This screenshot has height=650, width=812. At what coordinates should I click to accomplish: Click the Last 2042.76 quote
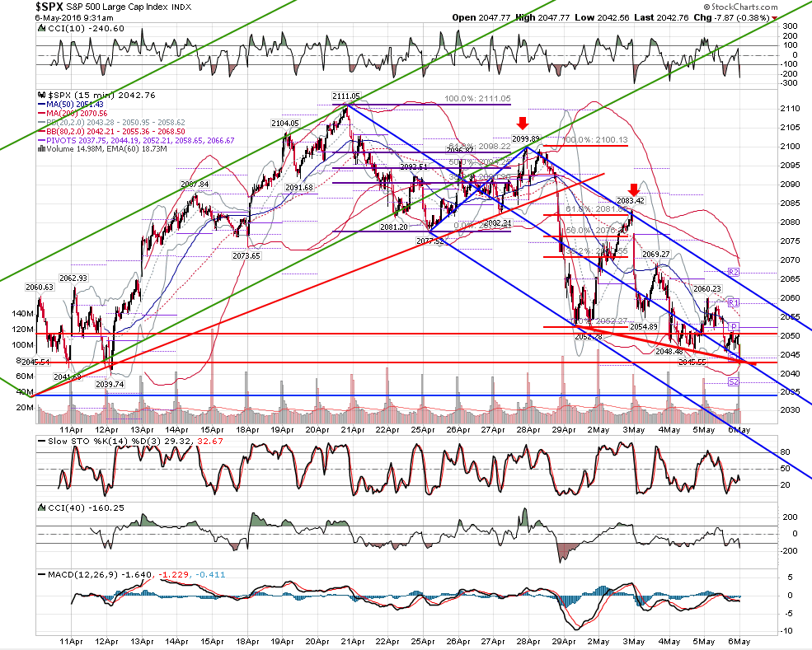click(x=661, y=17)
